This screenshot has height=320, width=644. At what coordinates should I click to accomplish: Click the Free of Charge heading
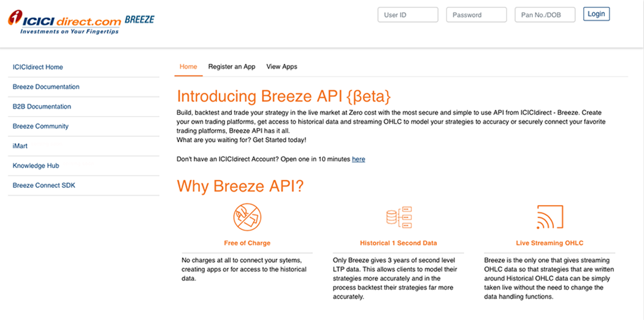247,243
